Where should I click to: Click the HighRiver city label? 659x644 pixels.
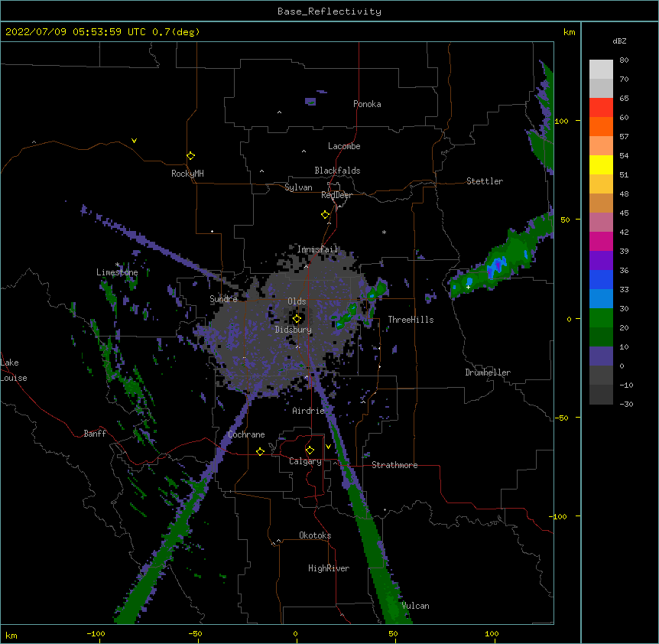coord(329,568)
